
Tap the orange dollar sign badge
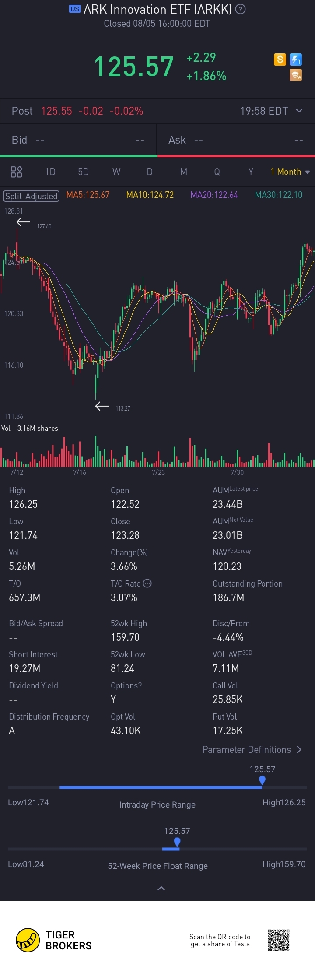(280, 59)
